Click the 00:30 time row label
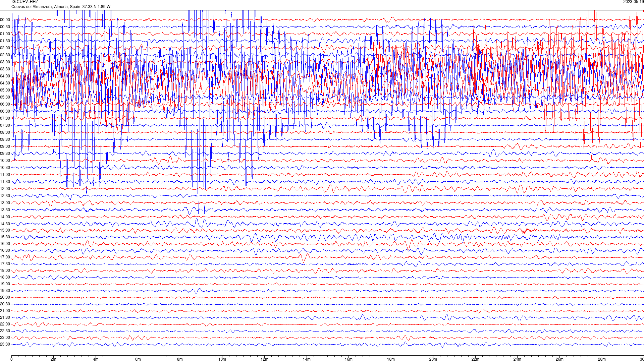The width and height of the screenshot is (644, 362). coord(5,27)
